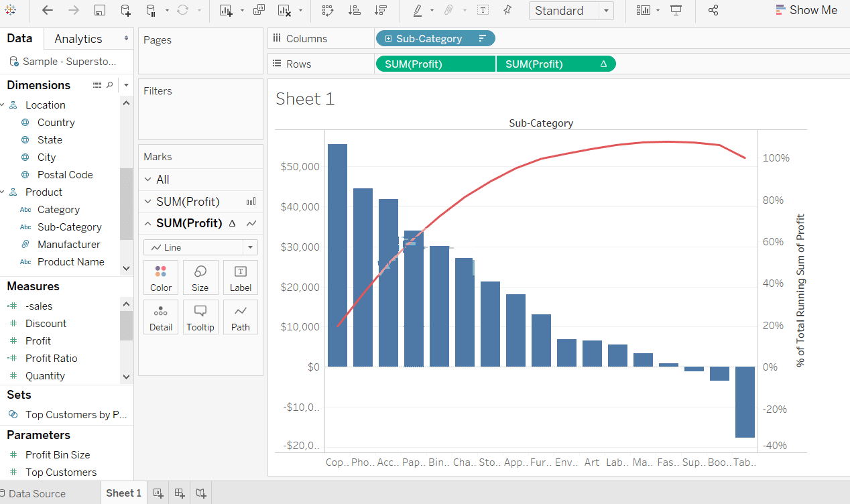
Task: Click the Dimensions view-as-list icon
Action: coord(97,85)
